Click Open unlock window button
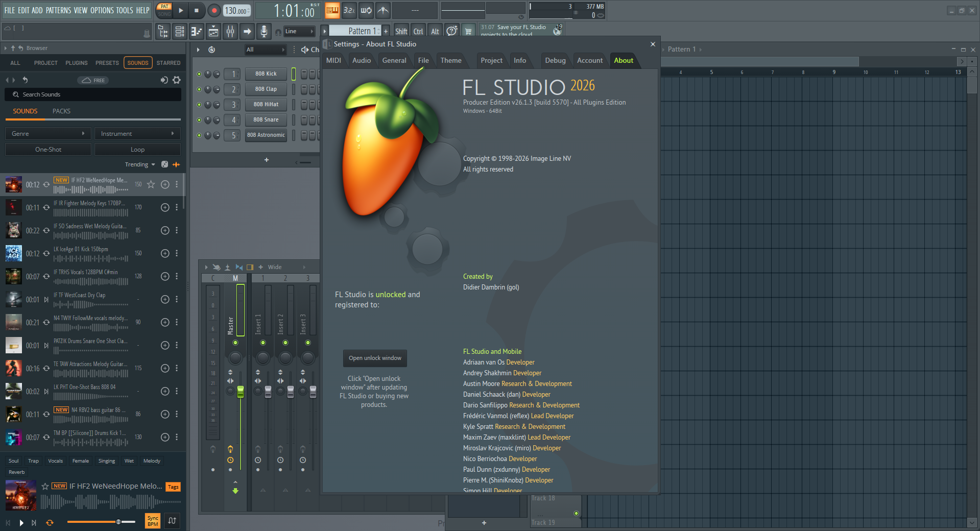The width and height of the screenshot is (980, 531). [375, 358]
